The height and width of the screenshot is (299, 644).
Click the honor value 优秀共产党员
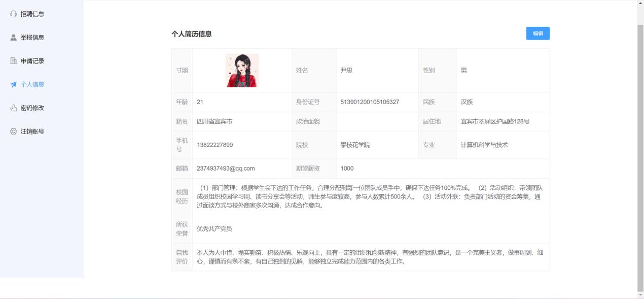point(214,229)
